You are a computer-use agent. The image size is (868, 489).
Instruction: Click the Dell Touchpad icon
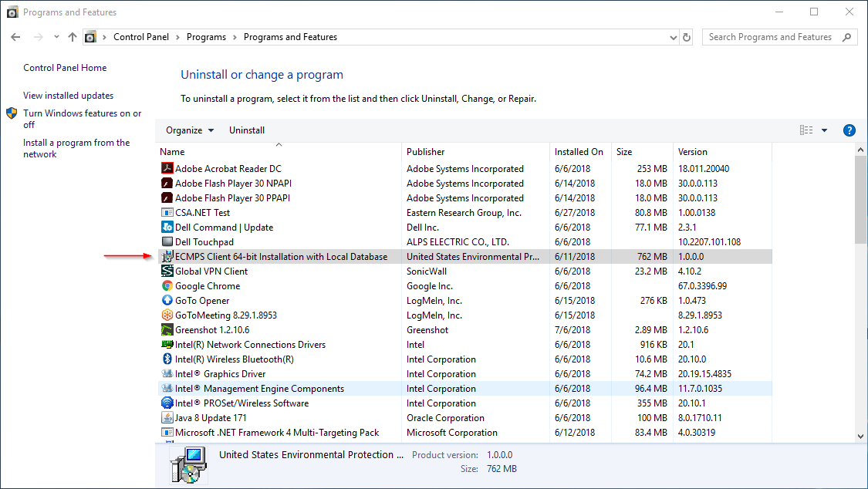[167, 241]
